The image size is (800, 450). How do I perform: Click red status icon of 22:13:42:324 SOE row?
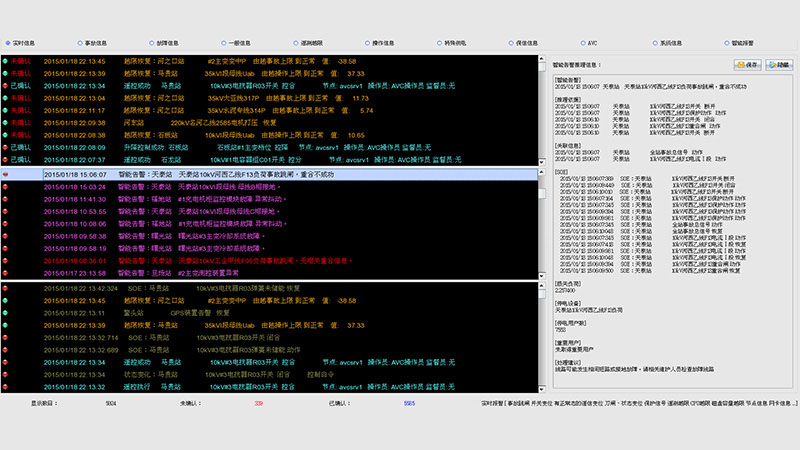[5, 287]
